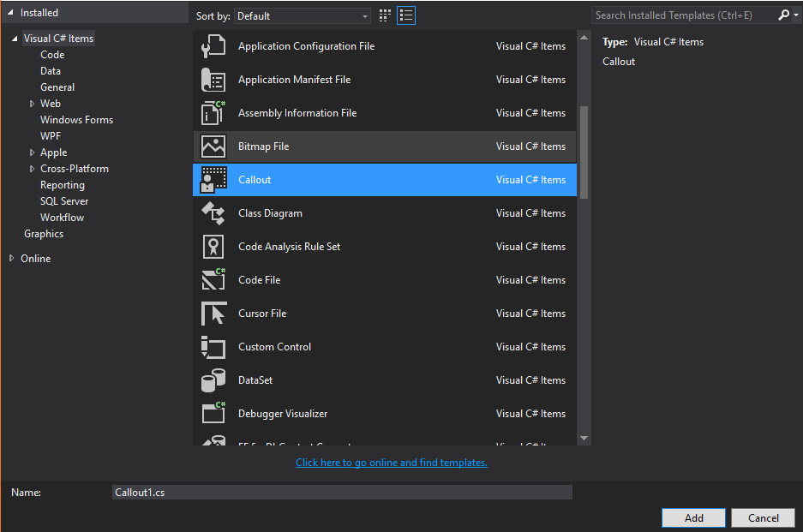Click the Name field containing Callout1.cs
This screenshot has height=532, width=803.
[x=342, y=493]
